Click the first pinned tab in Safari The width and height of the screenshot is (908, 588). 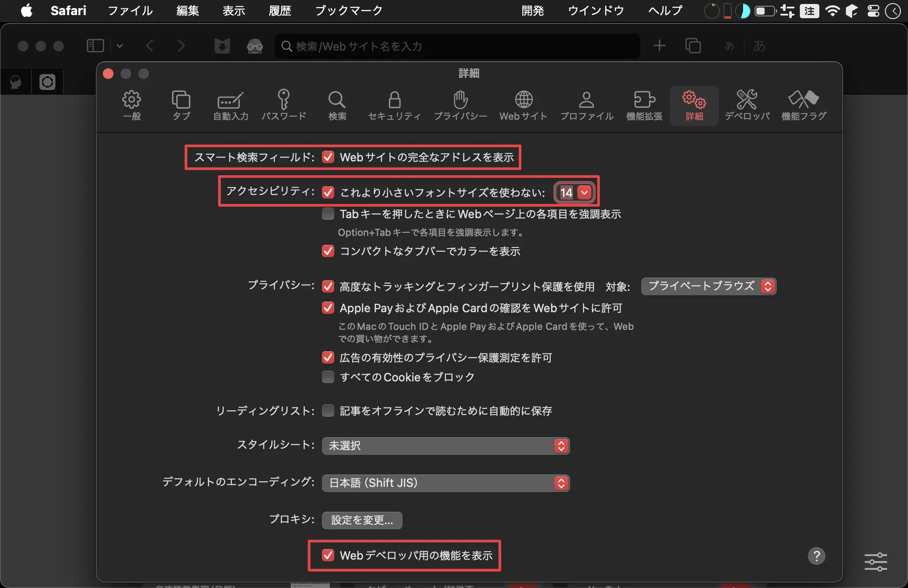16,82
